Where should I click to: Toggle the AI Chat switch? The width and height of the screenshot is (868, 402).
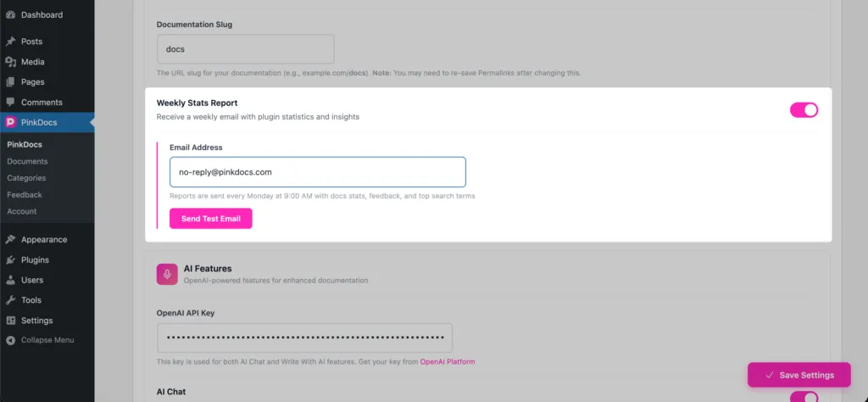tap(804, 396)
